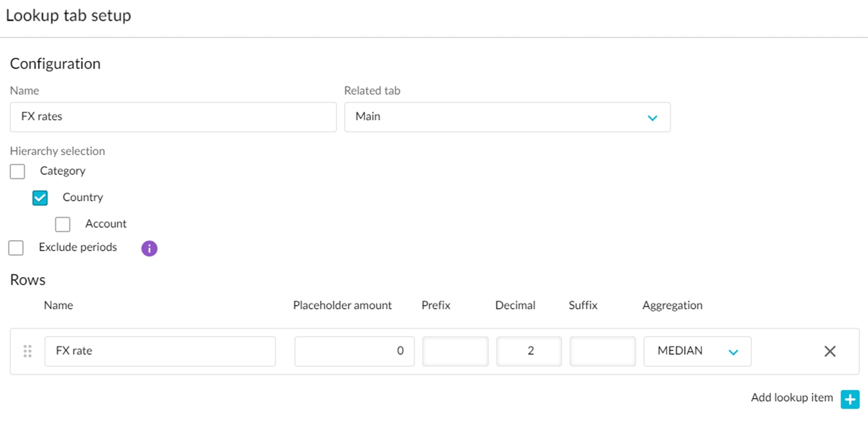The width and height of the screenshot is (868, 421).
Task: Remove the FX rate row with X
Action: 830,351
